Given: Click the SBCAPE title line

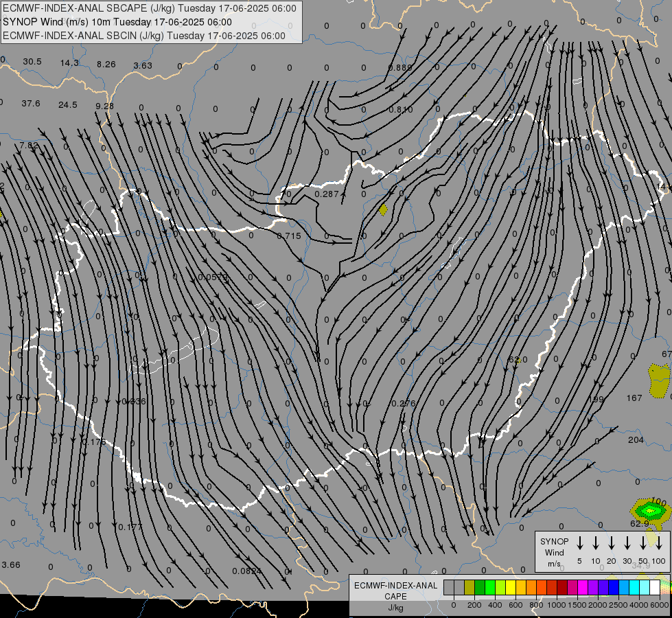Looking at the screenshot, I should point(149,8).
